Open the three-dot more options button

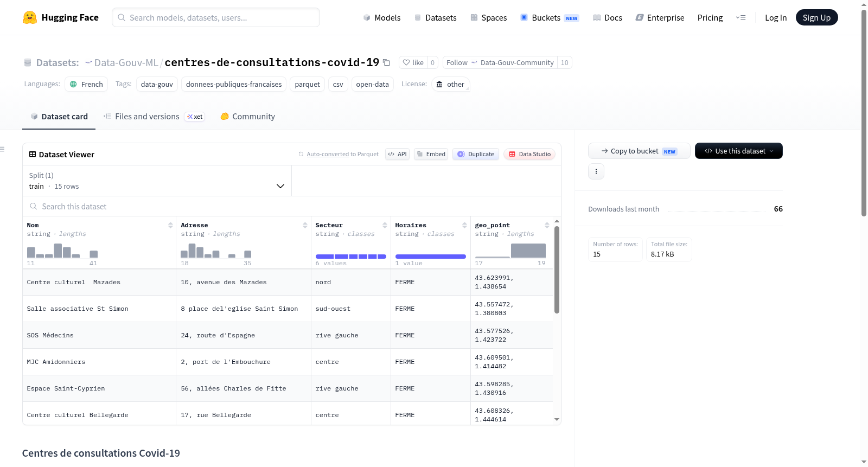(596, 171)
